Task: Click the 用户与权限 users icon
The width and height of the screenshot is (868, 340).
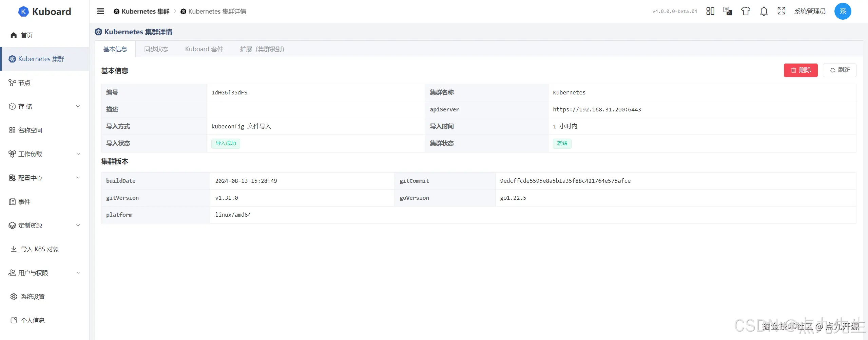Action: 12,273
